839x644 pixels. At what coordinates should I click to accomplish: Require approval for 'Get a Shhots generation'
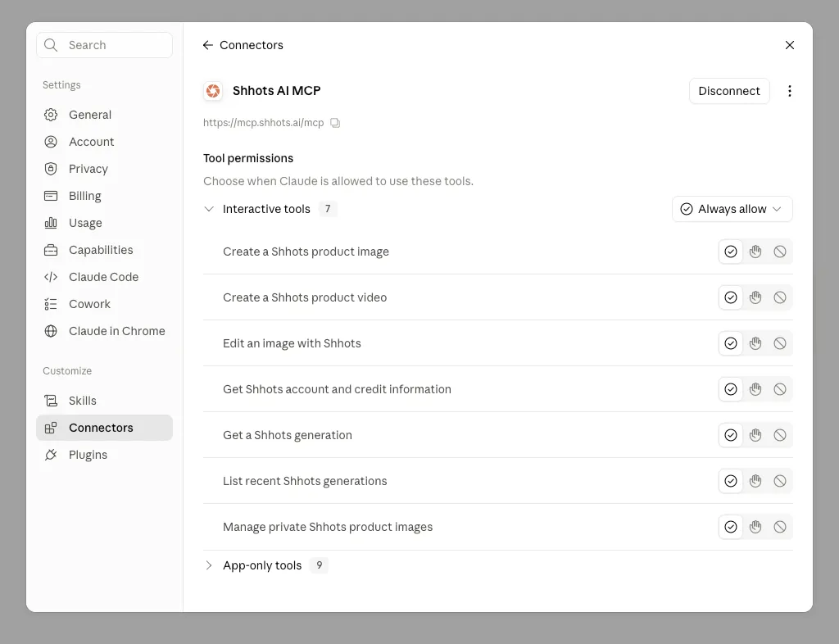755,435
